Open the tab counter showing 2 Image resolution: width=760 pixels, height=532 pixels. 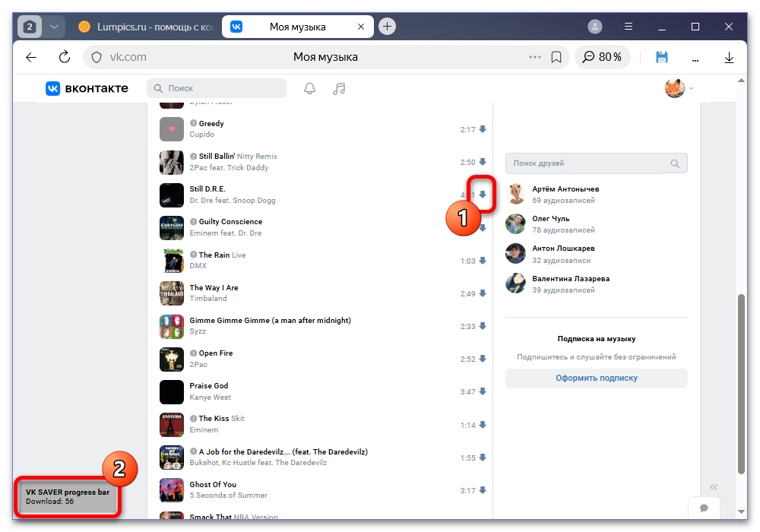click(x=30, y=27)
